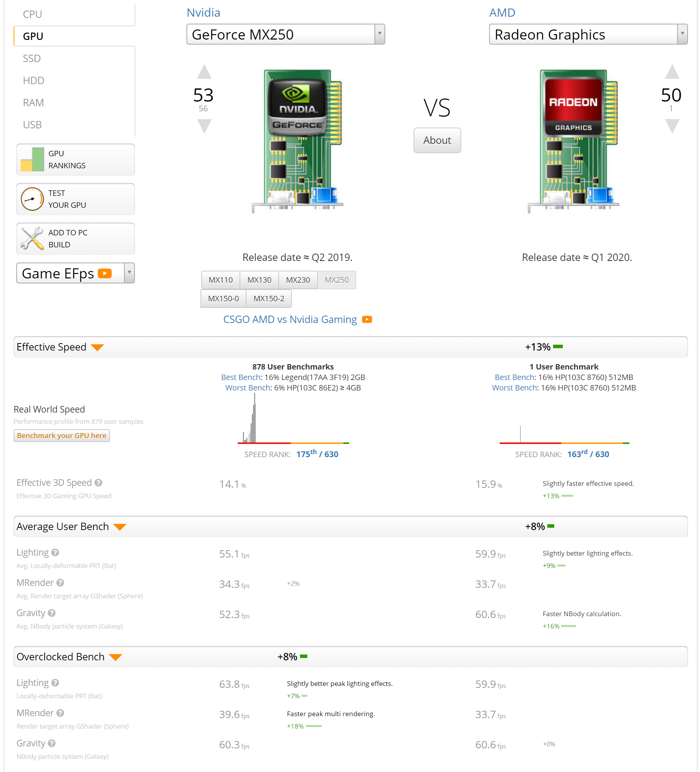Open the AMD brand link
This screenshot has width=700, height=772.
coord(502,13)
